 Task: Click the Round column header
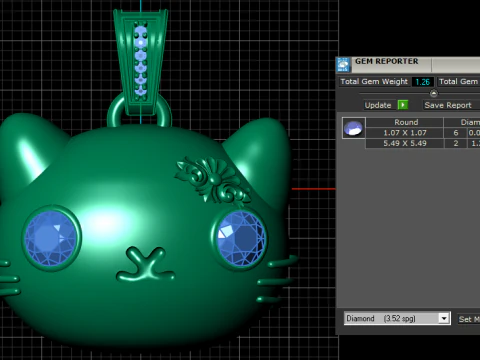click(x=405, y=122)
